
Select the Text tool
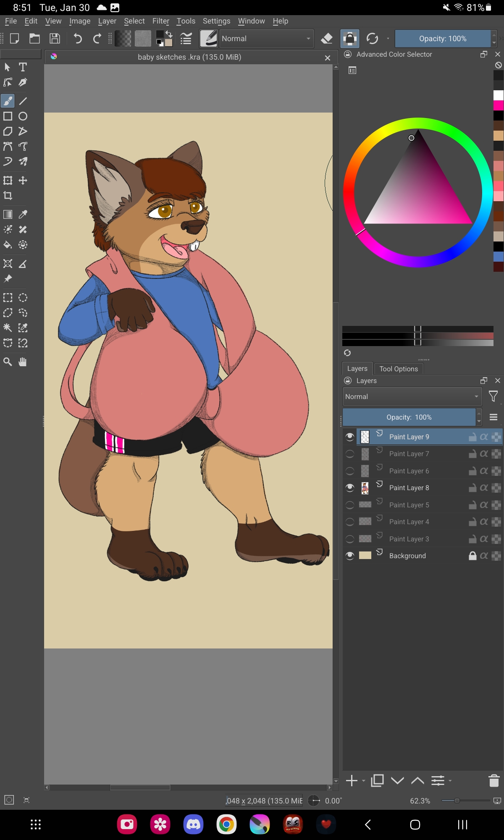coord(23,67)
